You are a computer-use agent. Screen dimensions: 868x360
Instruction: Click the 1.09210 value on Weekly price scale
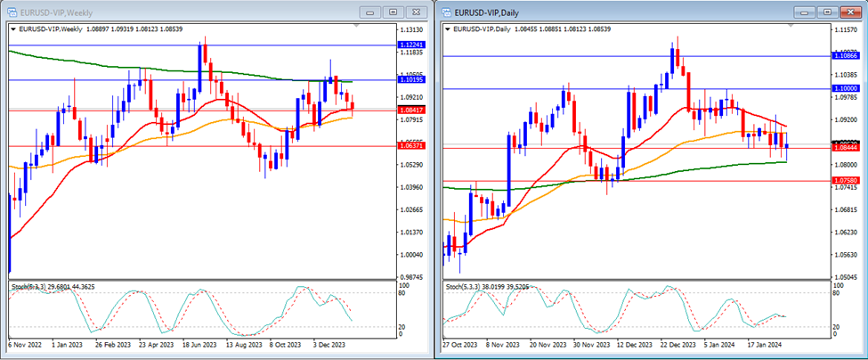click(410, 97)
